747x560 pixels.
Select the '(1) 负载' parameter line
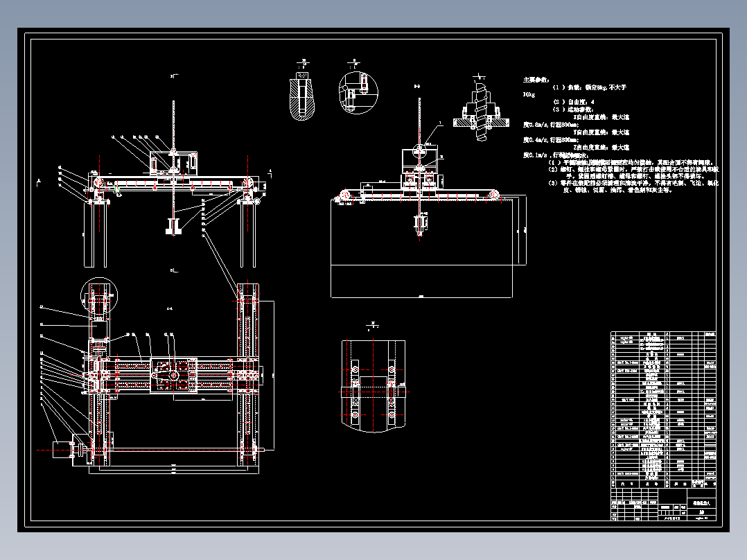coord(590,87)
